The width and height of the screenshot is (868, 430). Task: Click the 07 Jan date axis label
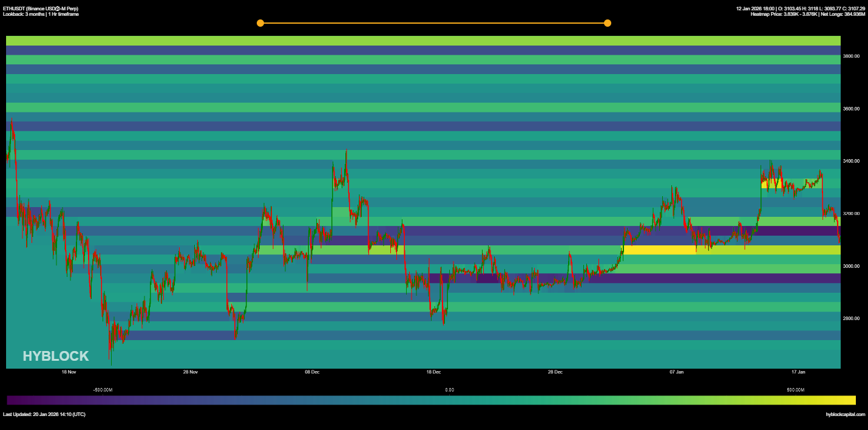676,371
